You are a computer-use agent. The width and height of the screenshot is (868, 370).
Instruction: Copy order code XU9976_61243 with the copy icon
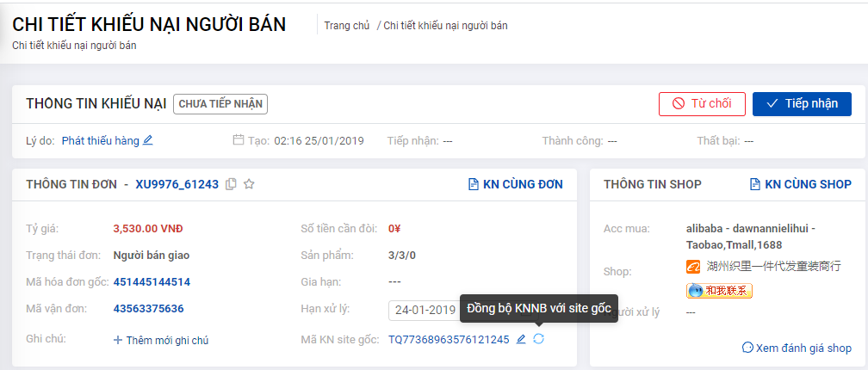pyautogui.click(x=232, y=184)
